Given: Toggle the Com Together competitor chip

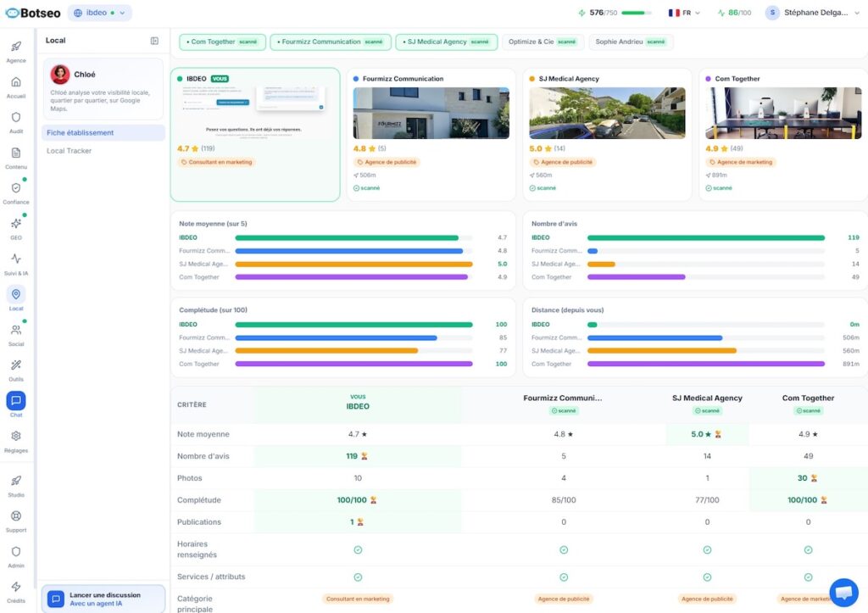Looking at the screenshot, I should (223, 42).
